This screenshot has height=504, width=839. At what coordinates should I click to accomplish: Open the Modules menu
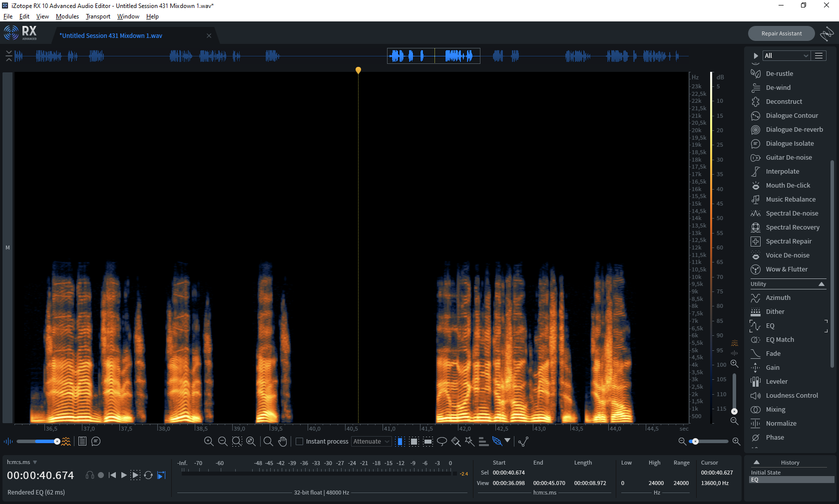pyautogui.click(x=67, y=16)
